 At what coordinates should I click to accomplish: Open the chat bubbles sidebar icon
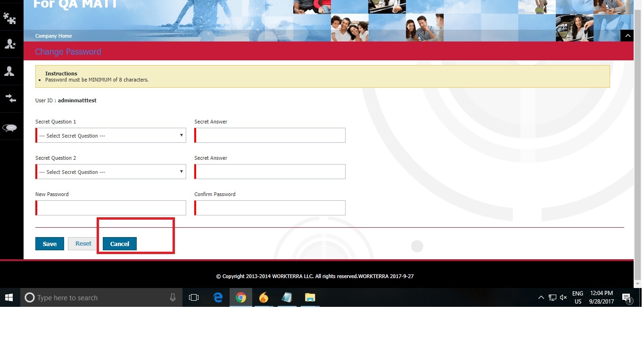10,128
